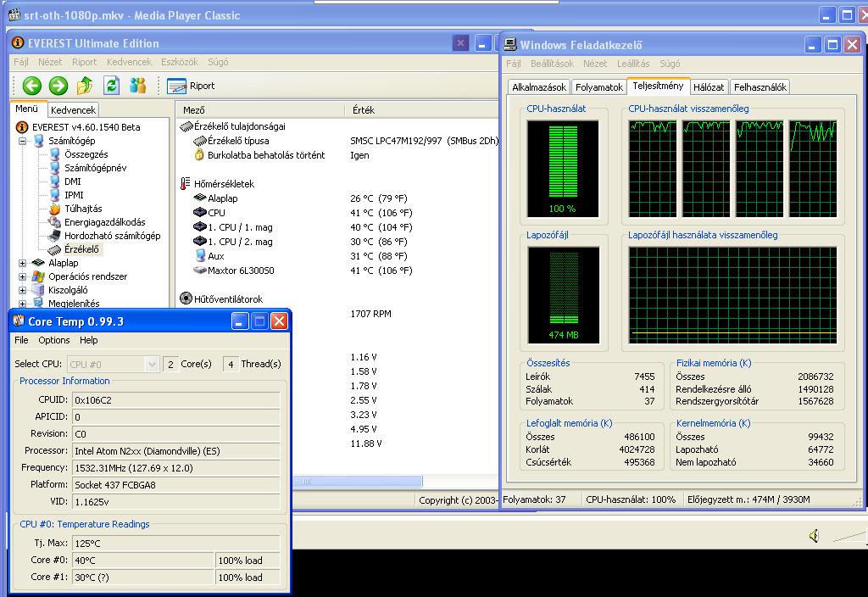
Task: Select Hordozható számítógép tree item
Action: tap(113, 236)
